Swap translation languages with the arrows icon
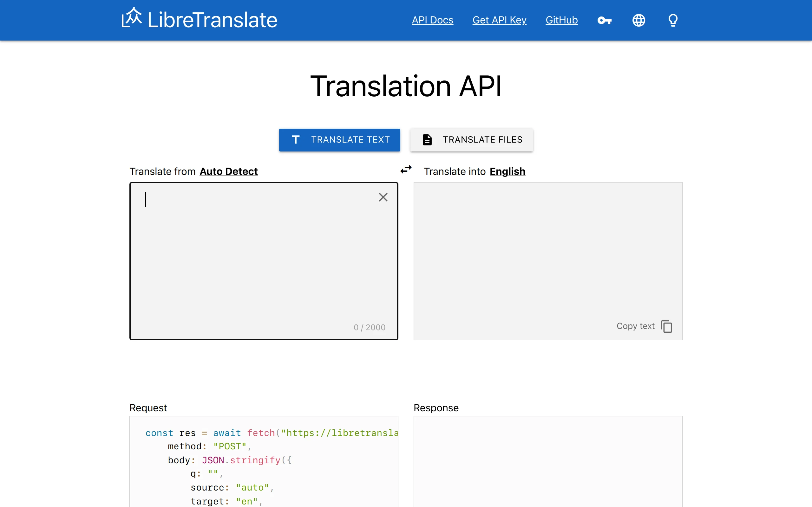The width and height of the screenshot is (812, 507). pyautogui.click(x=405, y=170)
